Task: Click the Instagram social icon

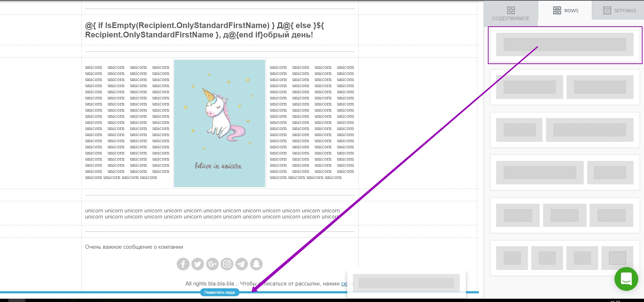Action: pos(227,264)
